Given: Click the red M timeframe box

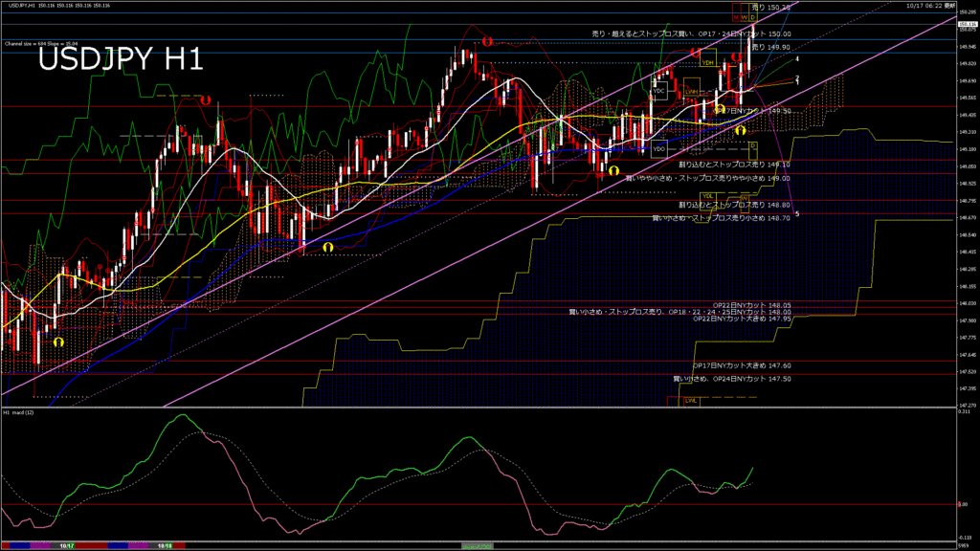Looking at the screenshot, I should coord(736,17).
